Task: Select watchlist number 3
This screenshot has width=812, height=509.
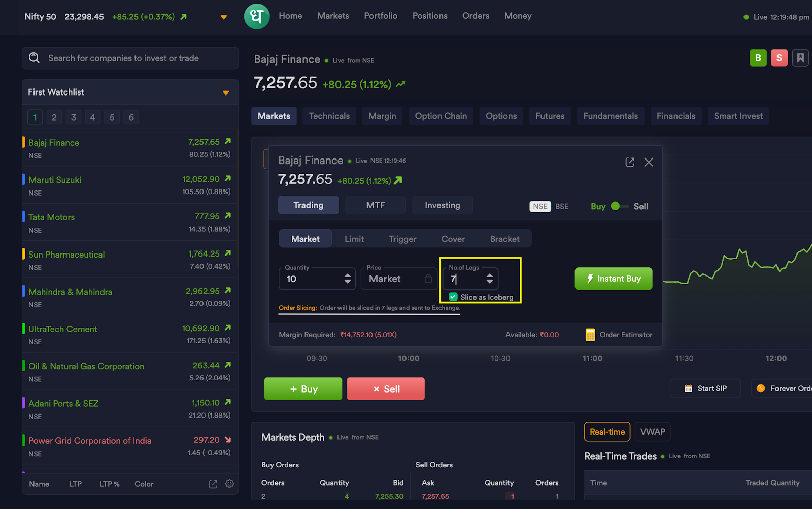Action: point(74,117)
